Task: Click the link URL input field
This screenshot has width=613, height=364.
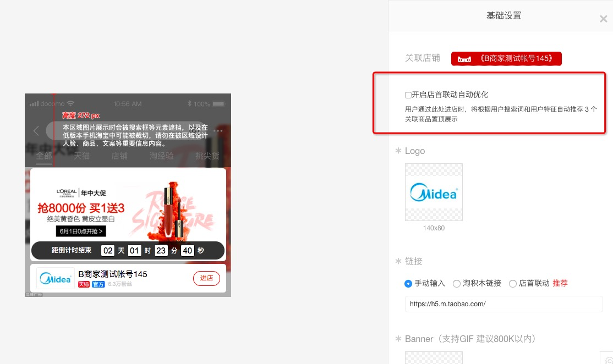Action: tap(504, 304)
